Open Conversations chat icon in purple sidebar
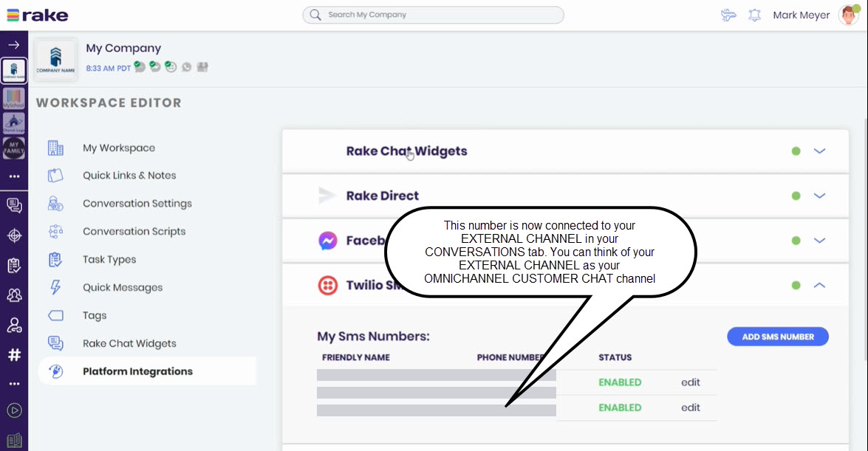 14,205
